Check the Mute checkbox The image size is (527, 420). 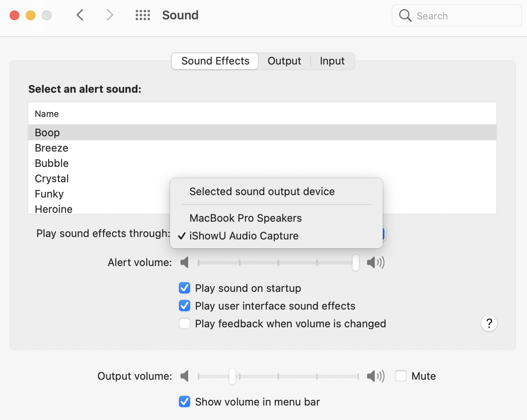pos(400,376)
